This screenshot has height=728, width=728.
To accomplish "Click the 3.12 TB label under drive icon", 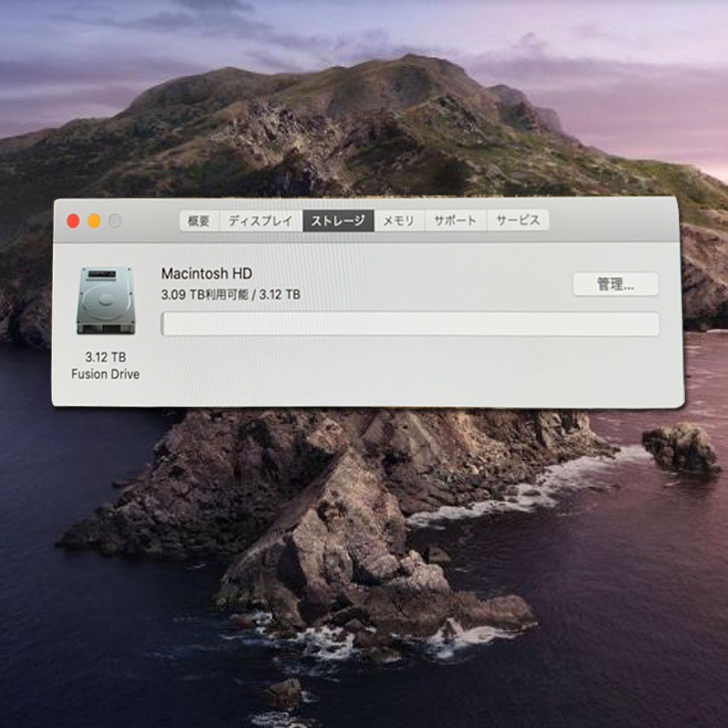I will [105, 357].
